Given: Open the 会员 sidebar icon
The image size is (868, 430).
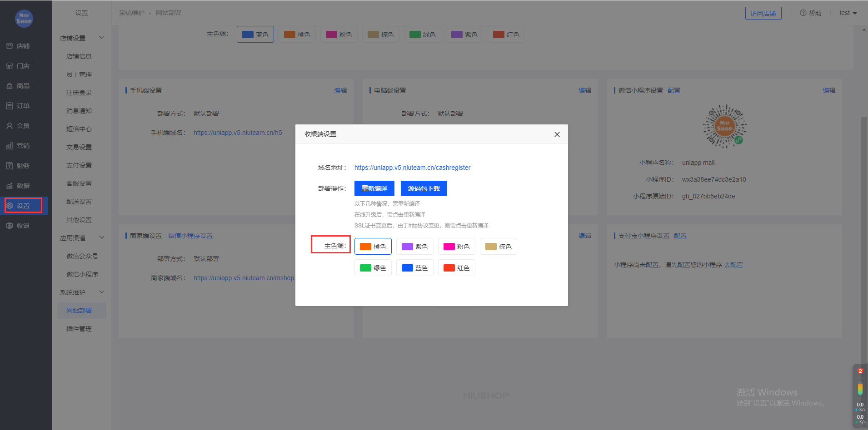Looking at the screenshot, I should tap(10, 126).
